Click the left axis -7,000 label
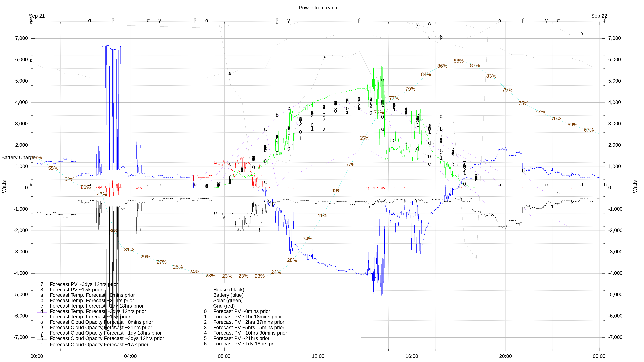644x362 pixels. point(21,337)
